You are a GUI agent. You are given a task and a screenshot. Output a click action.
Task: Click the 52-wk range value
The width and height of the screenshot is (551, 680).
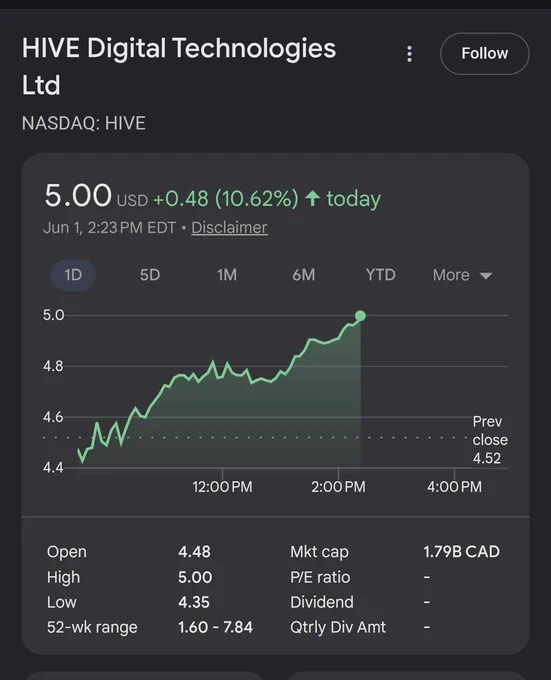(x=215, y=627)
